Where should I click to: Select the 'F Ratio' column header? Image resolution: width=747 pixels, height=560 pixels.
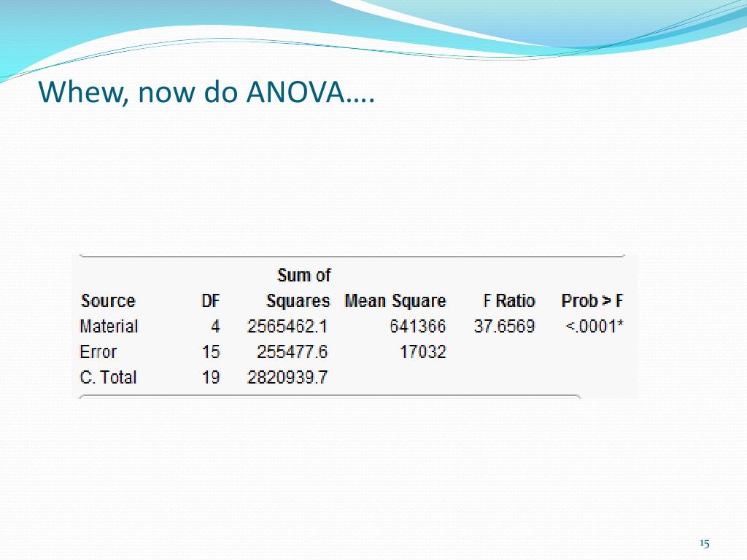pos(508,301)
